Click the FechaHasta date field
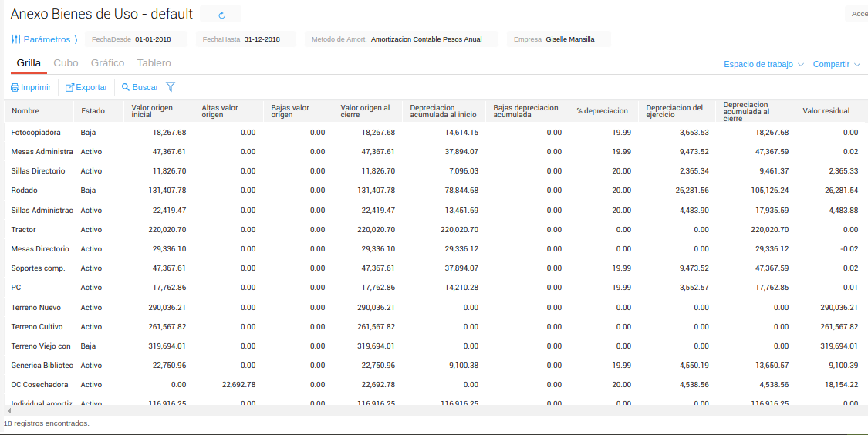Viewport: 868px width, 435px height. click(262, 39)
